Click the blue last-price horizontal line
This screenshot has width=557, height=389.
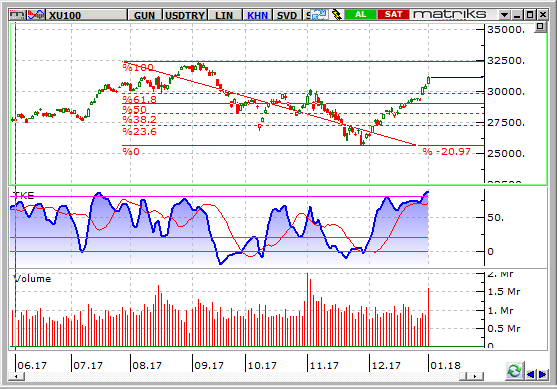457,77
